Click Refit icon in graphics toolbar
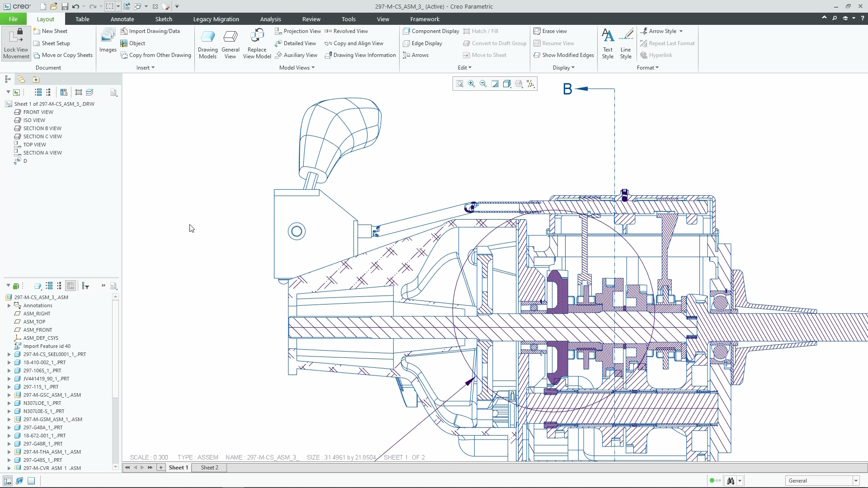This screenshot has height=488, width=868. pos(460,84)
